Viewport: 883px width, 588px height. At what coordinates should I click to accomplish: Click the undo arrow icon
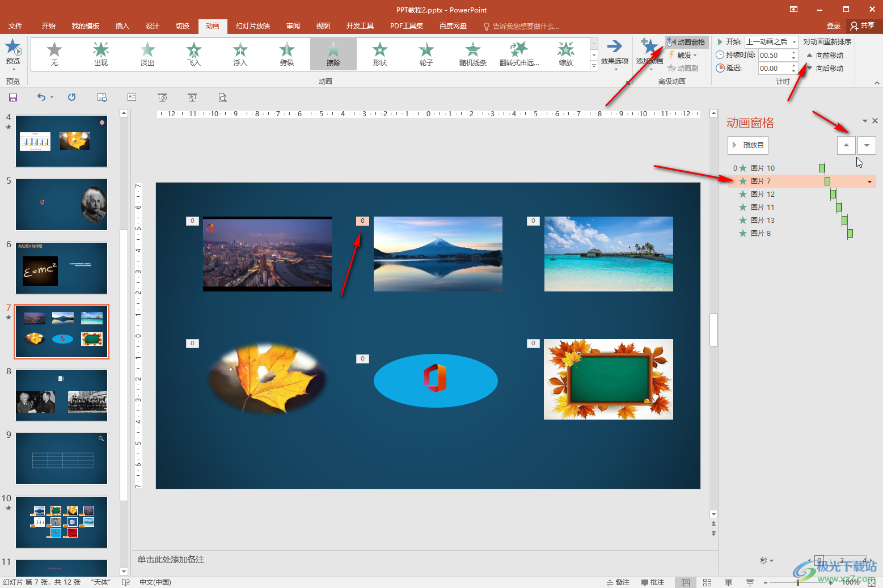41,98
